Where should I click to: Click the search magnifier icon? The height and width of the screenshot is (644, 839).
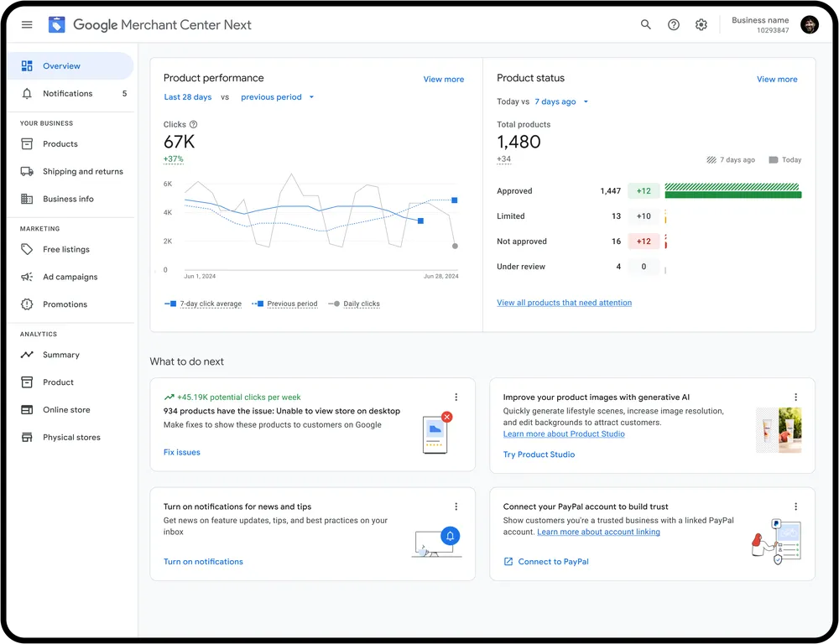coord(646,25)
